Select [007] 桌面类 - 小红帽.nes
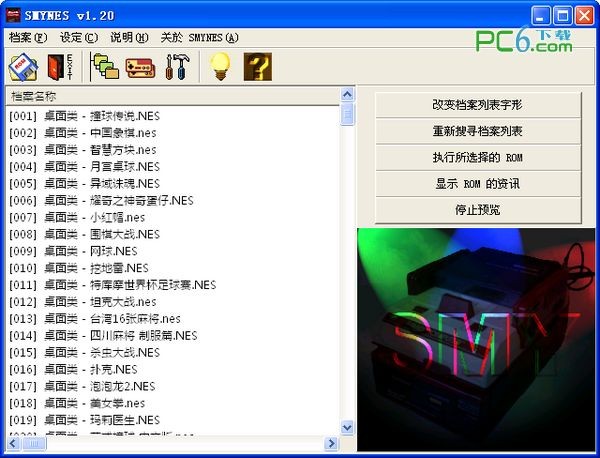The width and height of the screenshot is (600, 458). point(77,217)
